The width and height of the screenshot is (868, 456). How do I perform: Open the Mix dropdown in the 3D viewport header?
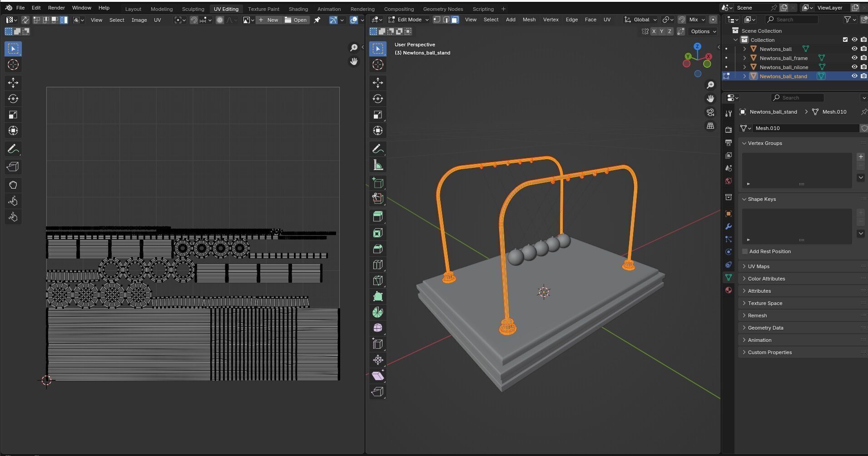pyautogui.click(x=697, y=20)
